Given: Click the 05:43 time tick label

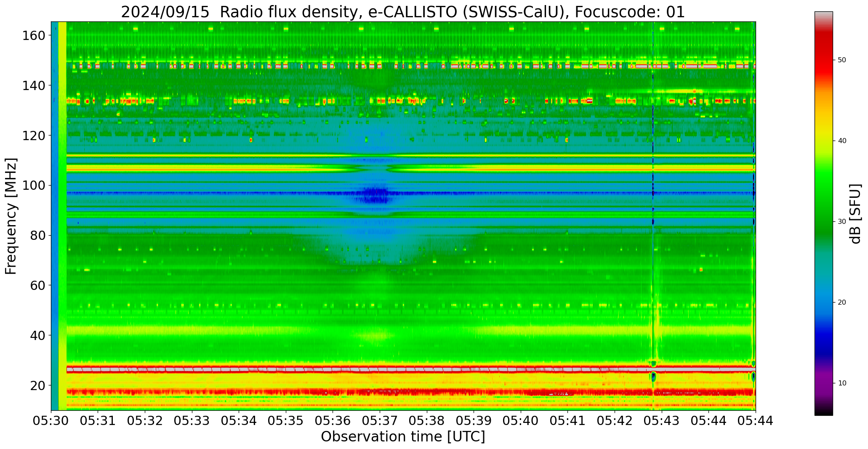Looking at the screenshot, I should click(x=662, y=421).
